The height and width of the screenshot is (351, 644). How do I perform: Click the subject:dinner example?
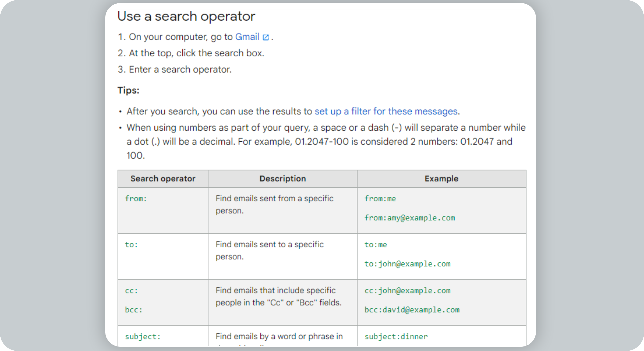tap(396, 336)
